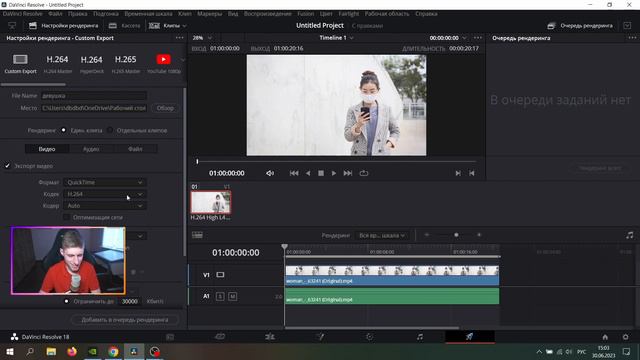
Task: Open the Color page icon
Action: [369, 337]
